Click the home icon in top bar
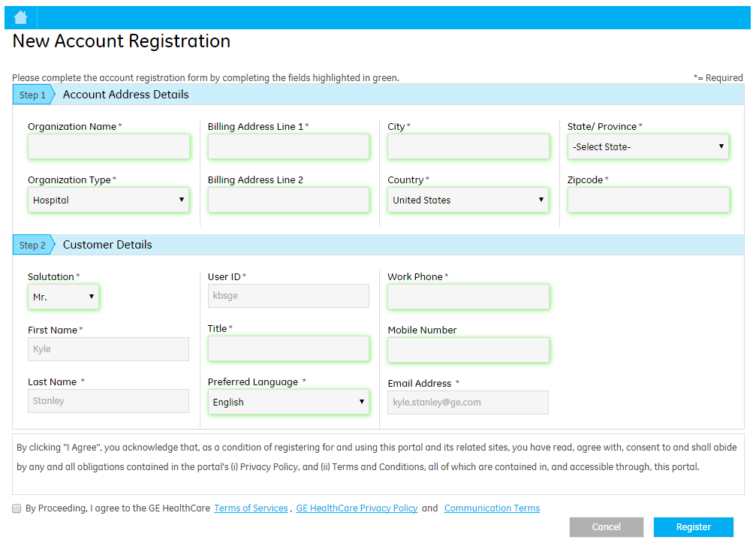756x555 pixels. click(x=20, y=17)
